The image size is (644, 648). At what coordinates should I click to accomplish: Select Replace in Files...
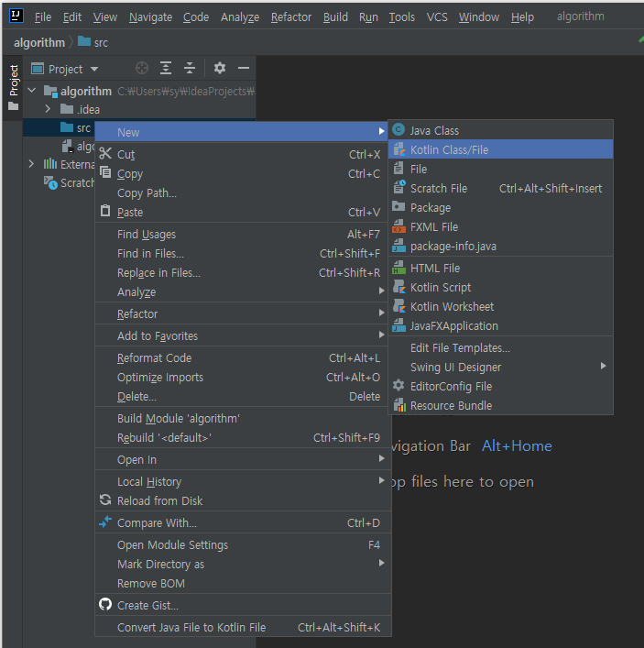tap(244, 272)
